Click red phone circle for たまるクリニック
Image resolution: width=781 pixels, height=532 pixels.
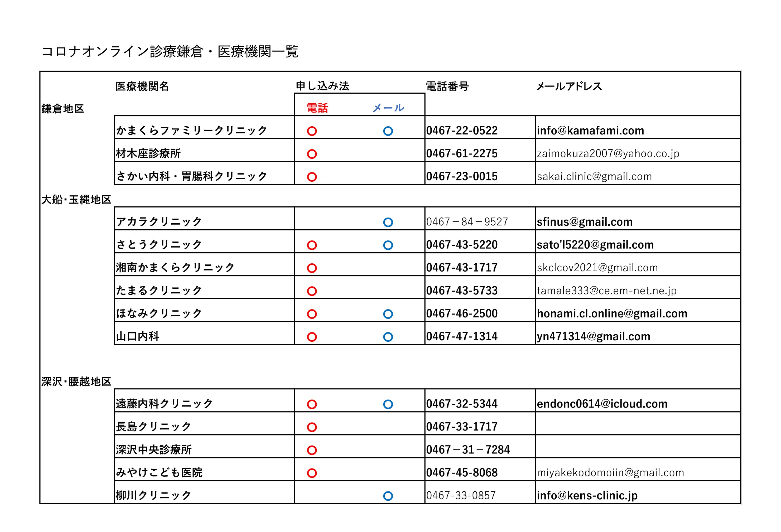[x=311, y=291]
